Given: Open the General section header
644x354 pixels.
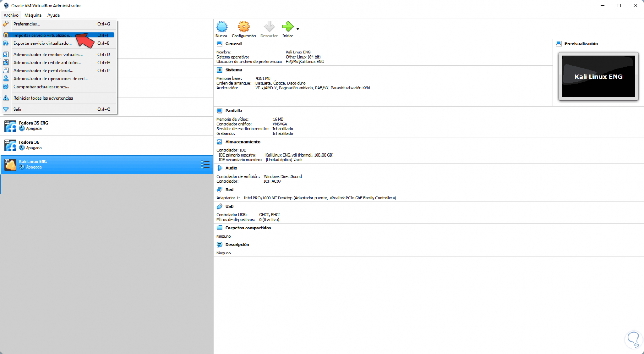Looking at the screenshot, I should pyautogui.click(x=233, y=44).
